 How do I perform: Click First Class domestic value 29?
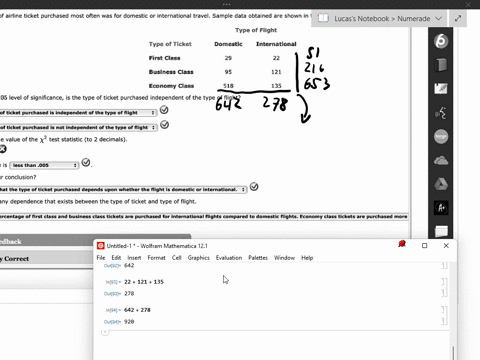click(x=228, y=58)
